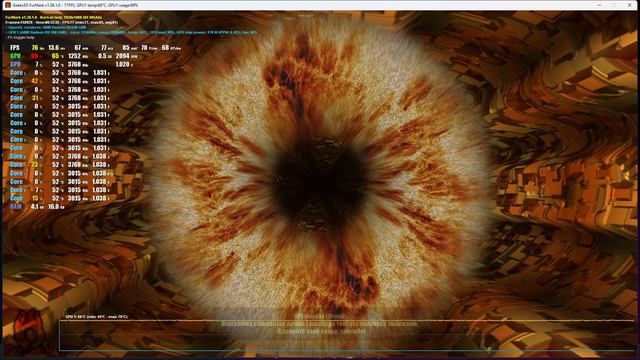The image size is (640, 360).
Task: Click the blue CPU label in the overlay
Action: tap(15, 64)
